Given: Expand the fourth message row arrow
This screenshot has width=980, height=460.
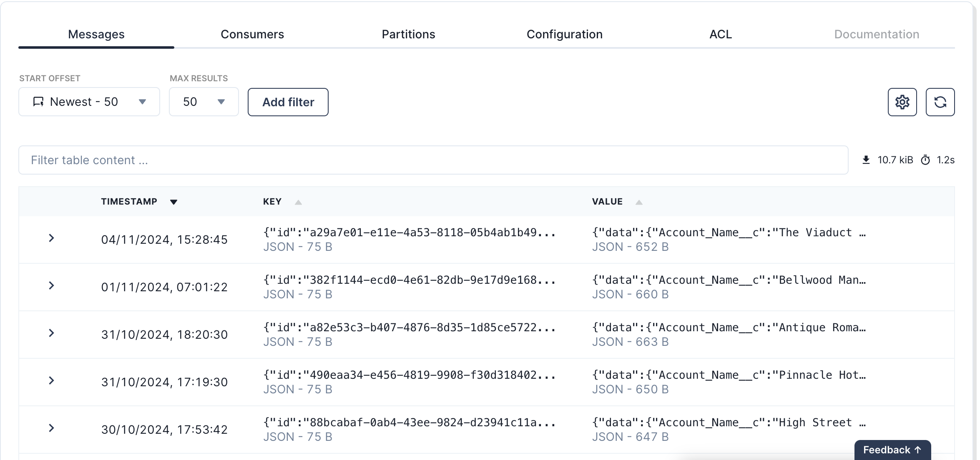Looking at the screenshot, I should click(x=53, y=381).
